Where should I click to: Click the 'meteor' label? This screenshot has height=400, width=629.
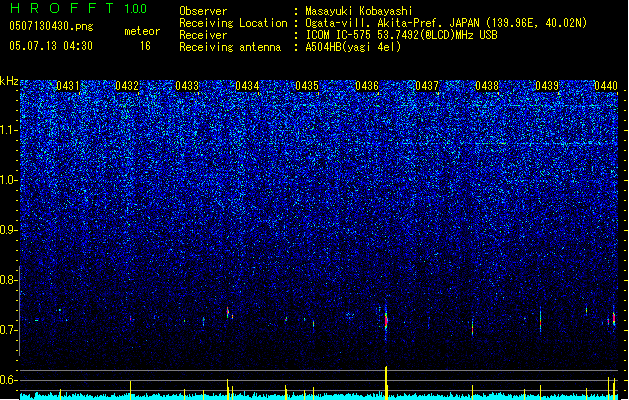pyautogui.click(x=142, y=31)
